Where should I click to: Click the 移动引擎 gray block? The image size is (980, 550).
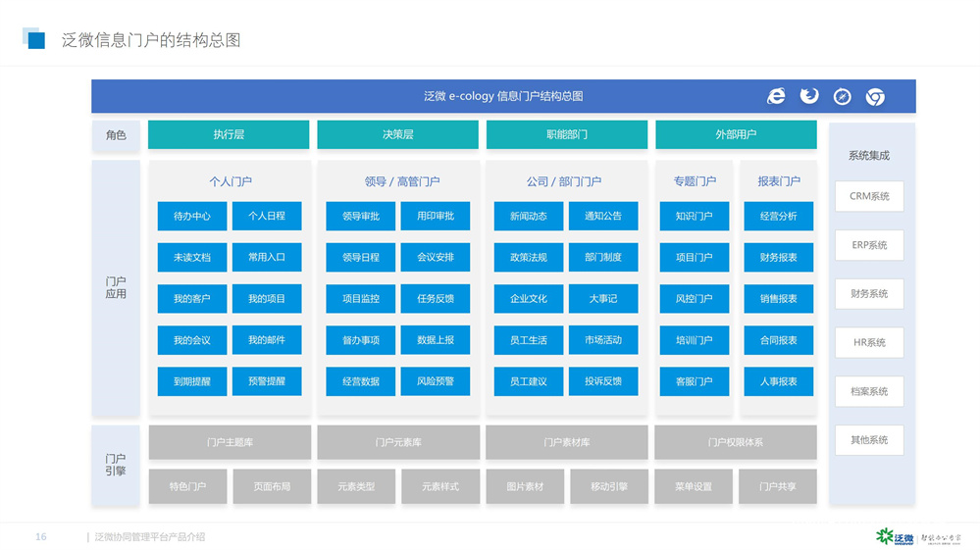[609, 486]
